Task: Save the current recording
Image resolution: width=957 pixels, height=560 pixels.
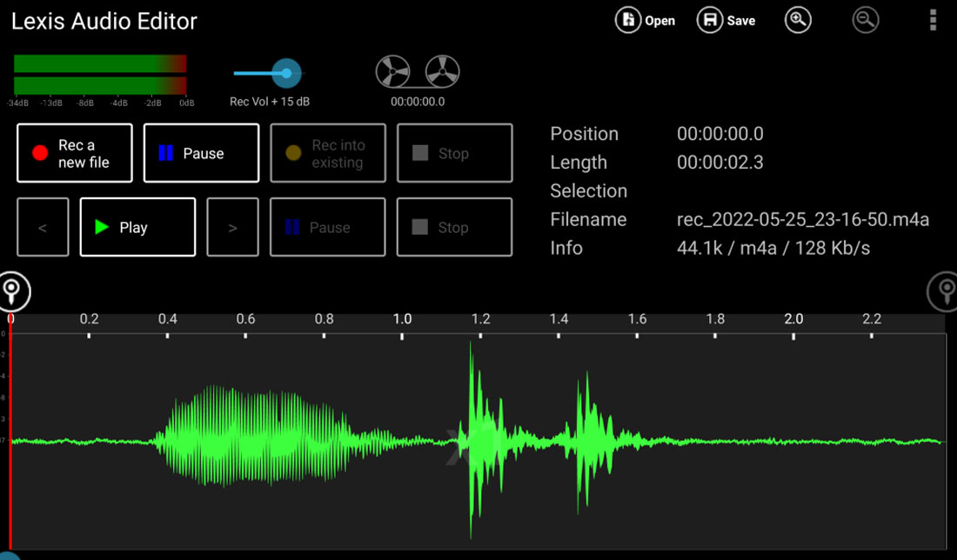Action: pos(726,20)
